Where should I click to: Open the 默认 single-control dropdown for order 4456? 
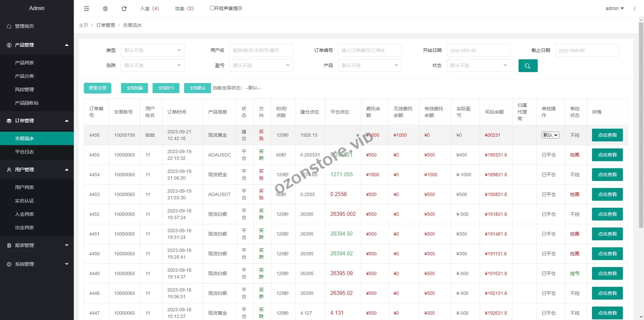(x=550, y=135)
